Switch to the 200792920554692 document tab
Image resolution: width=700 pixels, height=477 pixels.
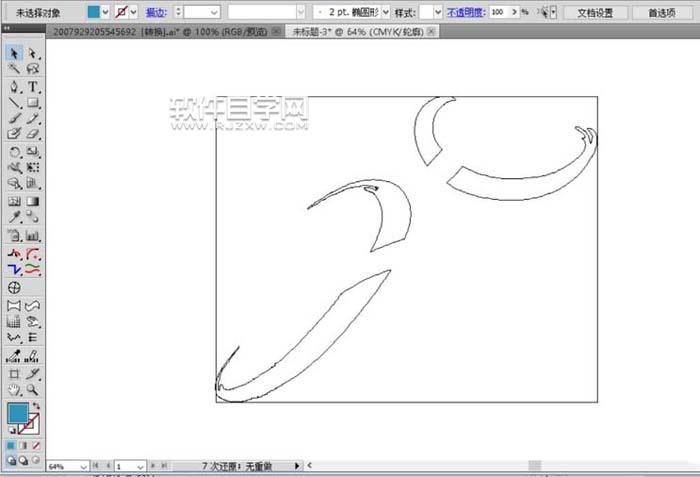click(x=160, y=32)
